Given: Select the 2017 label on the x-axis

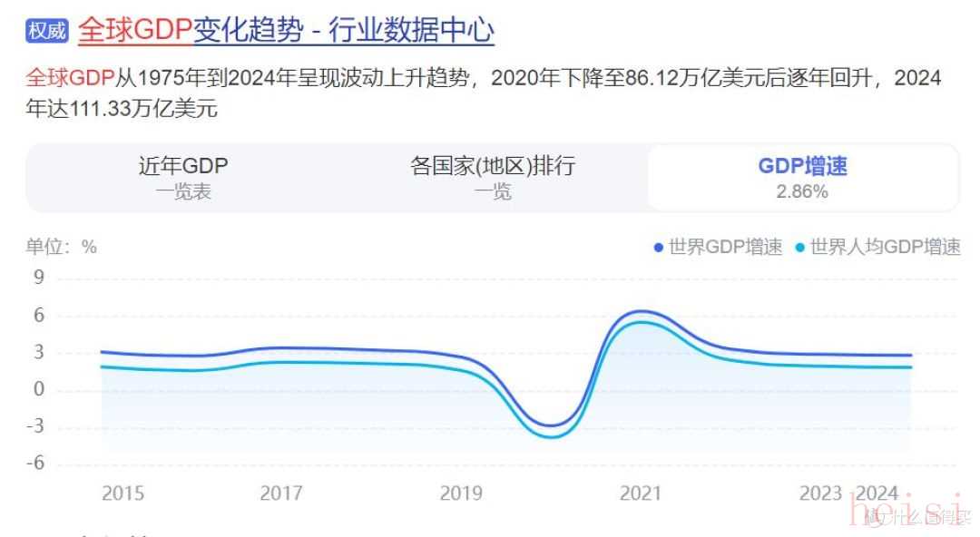Looking at the screenshot, I should [281, 493].
